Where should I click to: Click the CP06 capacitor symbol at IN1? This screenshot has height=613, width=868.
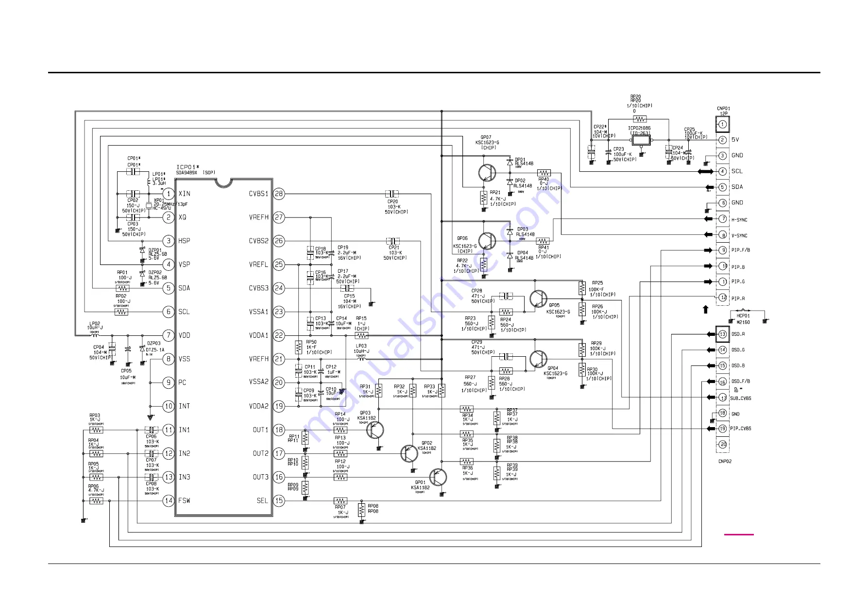click(152, 430)
